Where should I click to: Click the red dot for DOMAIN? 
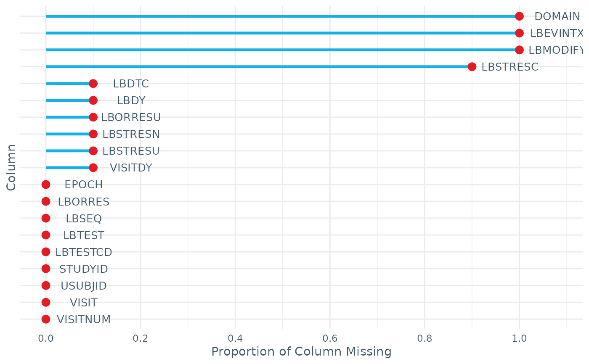(519, 16)
